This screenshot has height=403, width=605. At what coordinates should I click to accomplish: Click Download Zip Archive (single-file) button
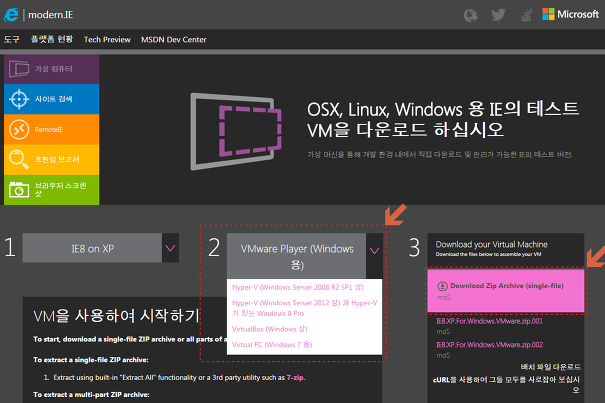click(x=505, y=291)
